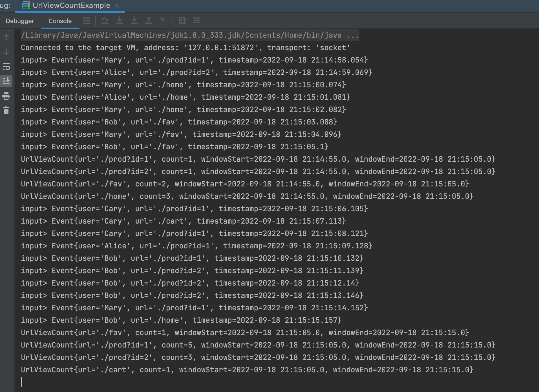Select the Run to Cursor icon
The height and width of the screenshot is (392, 539).
pyautogui.click(x=164, y=21)
